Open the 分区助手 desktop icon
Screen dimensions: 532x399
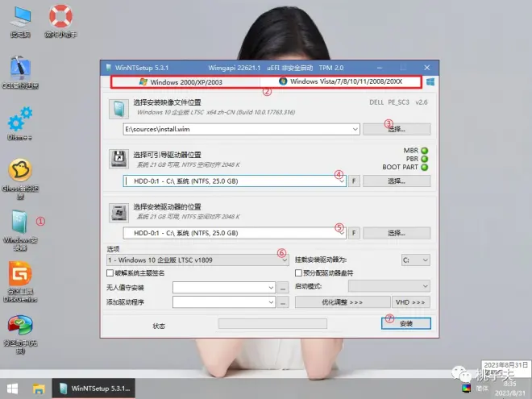(x=20, y=335)
